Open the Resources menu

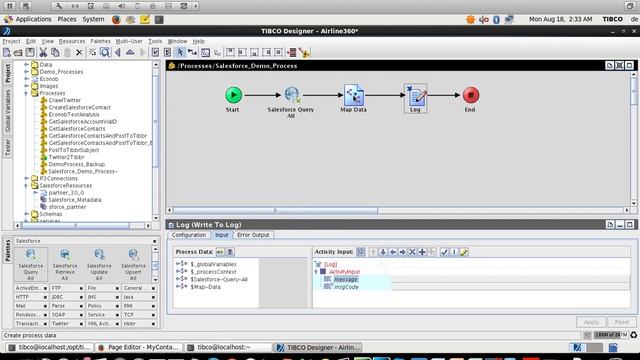(x=72, y=41)
